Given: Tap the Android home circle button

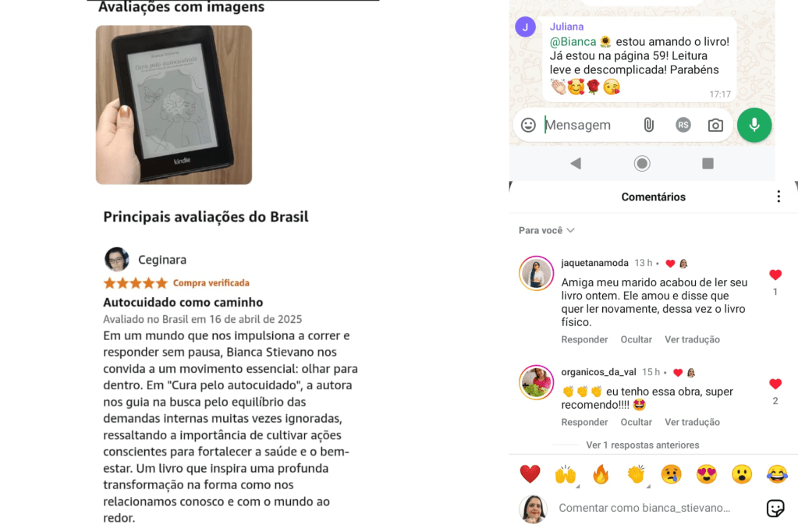Looking at the screenshot, I should [642, 163].
